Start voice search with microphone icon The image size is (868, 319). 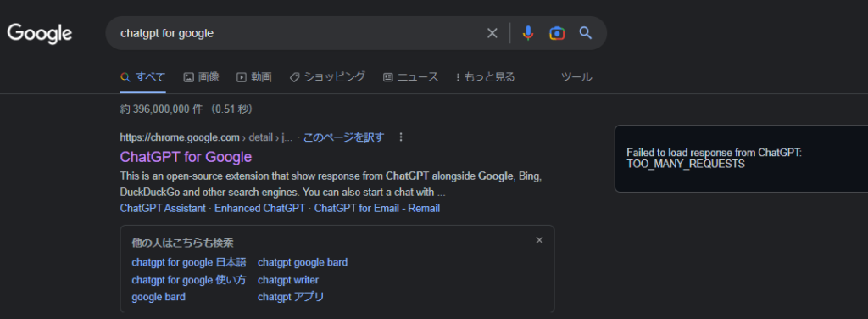(528, 33)
